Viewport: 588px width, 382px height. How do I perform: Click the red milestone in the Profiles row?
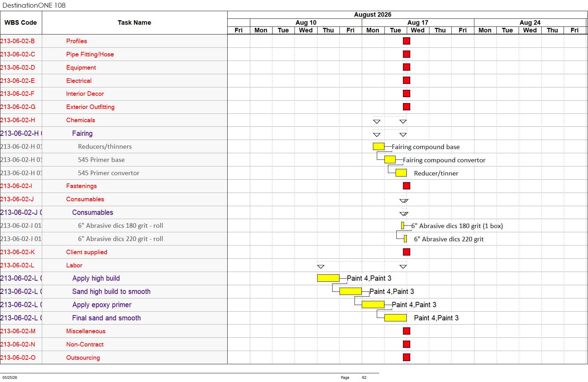point(406,41)
